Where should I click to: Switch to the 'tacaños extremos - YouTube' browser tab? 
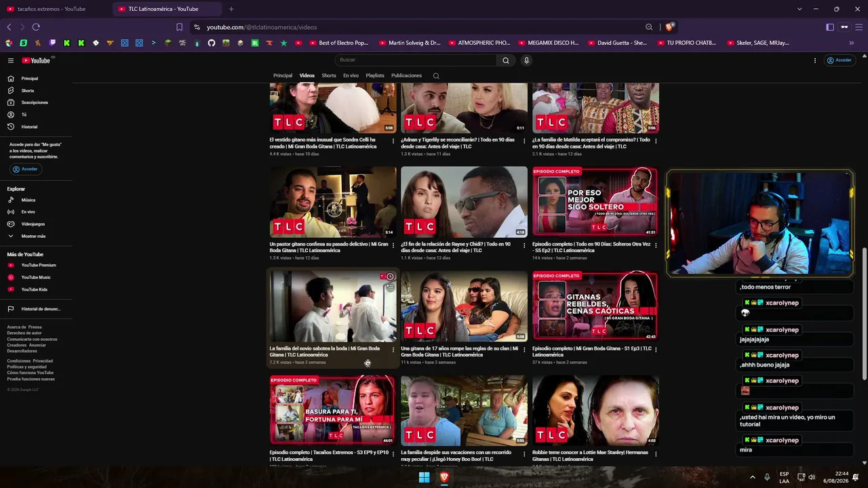[56, 9]
